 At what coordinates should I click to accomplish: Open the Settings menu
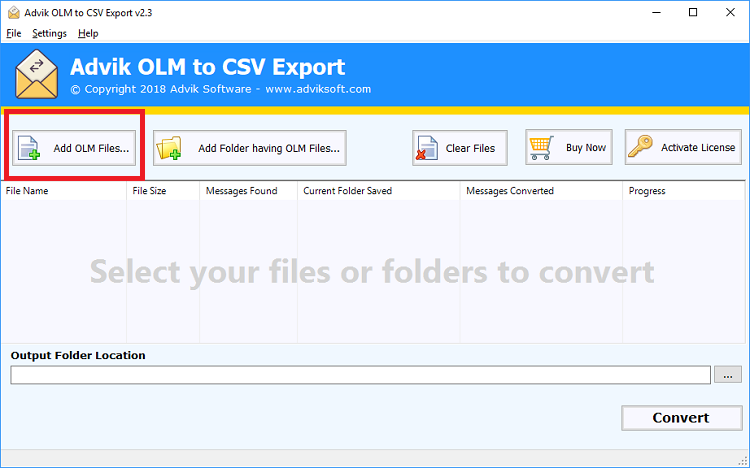(x=49, y=33)
